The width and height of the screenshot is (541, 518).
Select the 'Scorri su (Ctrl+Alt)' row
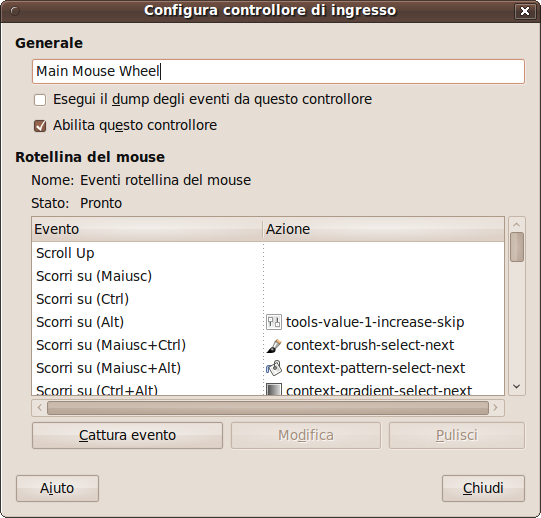coord(268,388)
